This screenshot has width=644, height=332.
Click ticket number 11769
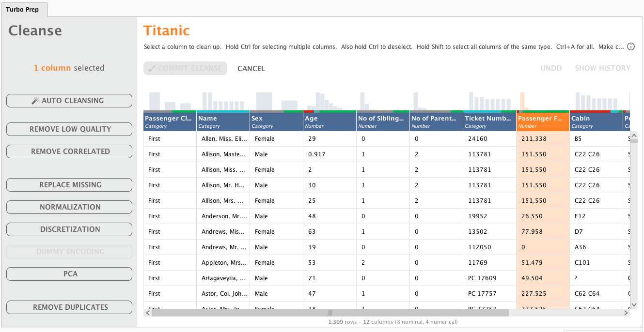489,263
